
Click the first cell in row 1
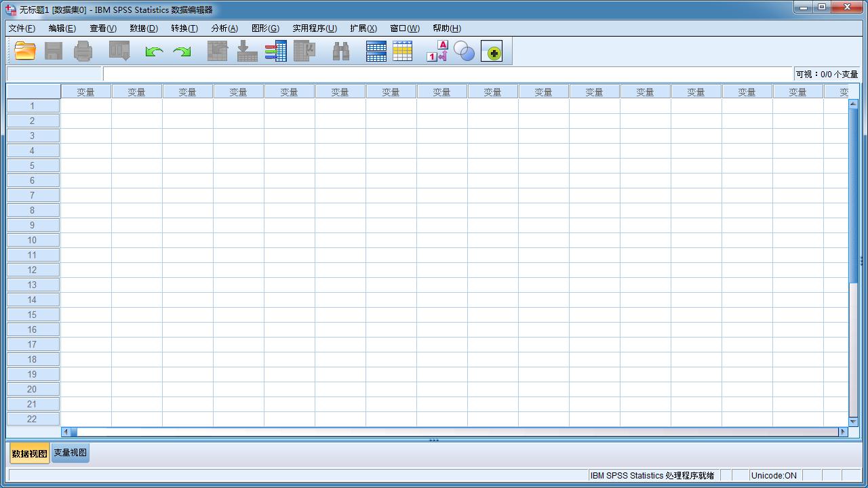(85, 106)
